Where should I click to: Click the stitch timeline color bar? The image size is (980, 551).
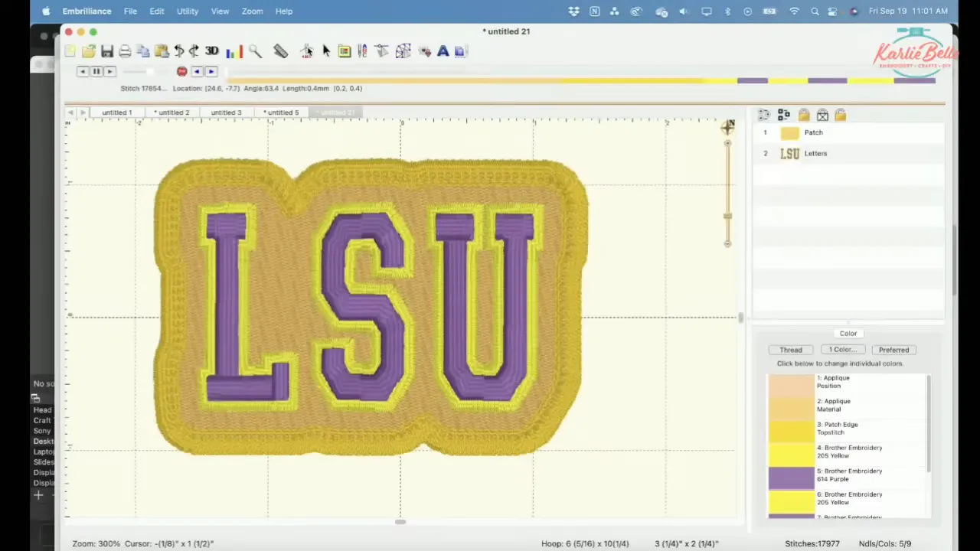click(x=582, y=80)
